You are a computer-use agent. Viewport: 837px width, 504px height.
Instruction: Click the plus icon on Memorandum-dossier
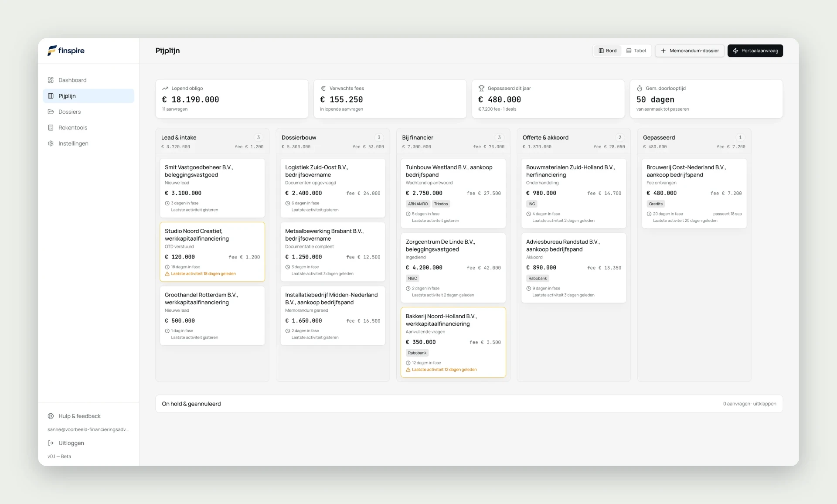(x=663, y=51)
